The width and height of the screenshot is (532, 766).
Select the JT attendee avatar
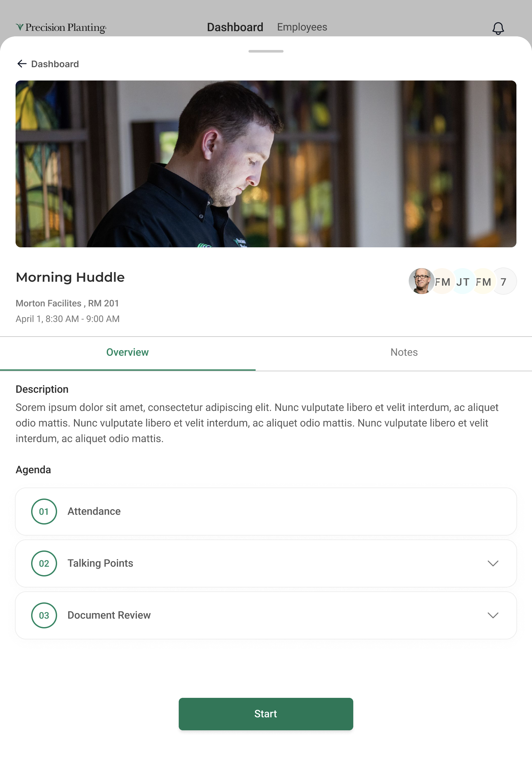463,281
